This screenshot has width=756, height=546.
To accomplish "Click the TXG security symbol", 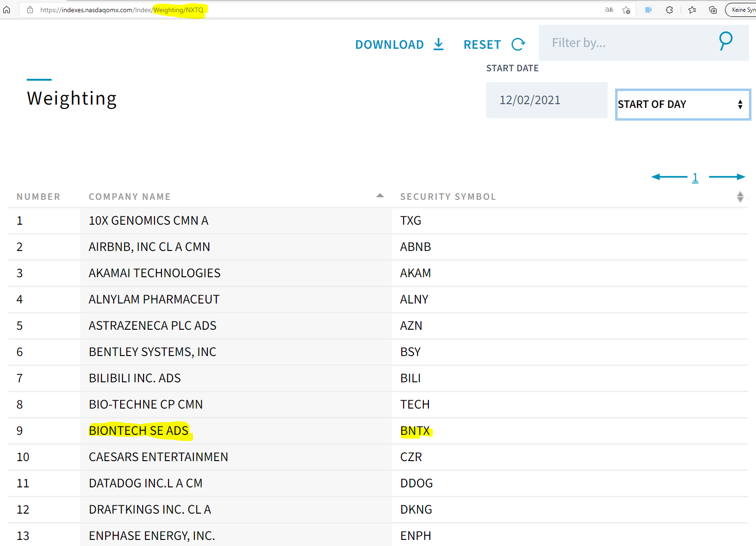I will [411, 220].
